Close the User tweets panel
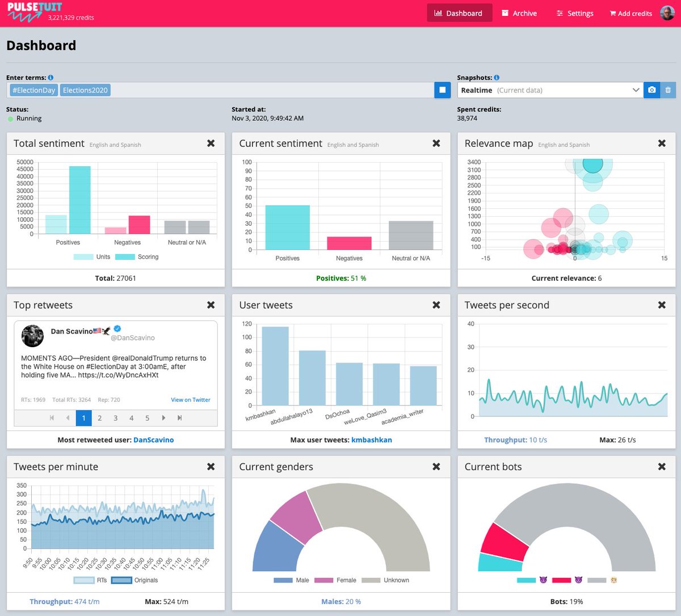This screenshot has width=681, height=616. tap(436, 305)
